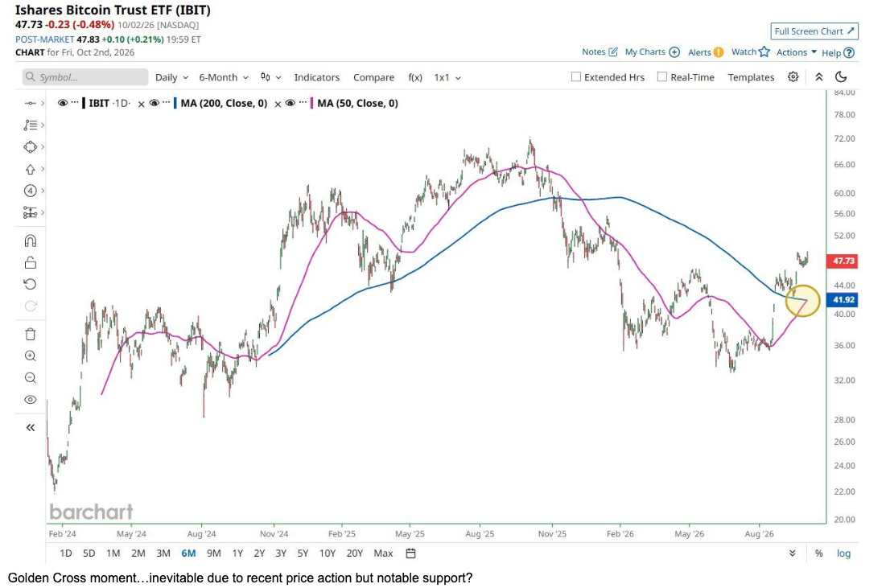Open the Templates menu

click(x=751, y=77)
